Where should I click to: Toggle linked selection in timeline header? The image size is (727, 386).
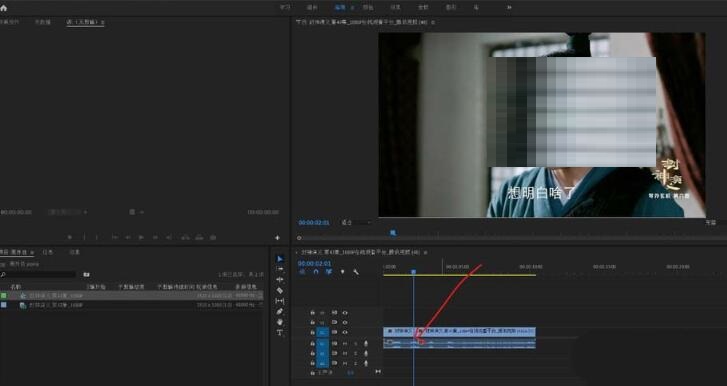pyautogui.click(x=329, y=272)
